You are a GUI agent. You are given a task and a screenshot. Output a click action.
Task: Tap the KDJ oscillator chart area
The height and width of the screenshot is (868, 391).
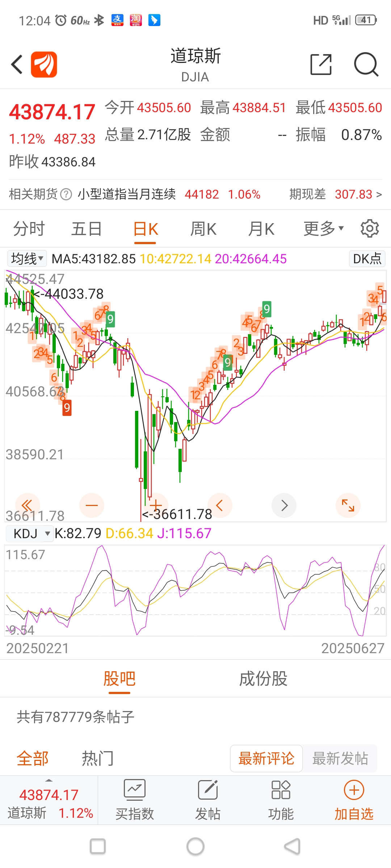pos(195,591)
